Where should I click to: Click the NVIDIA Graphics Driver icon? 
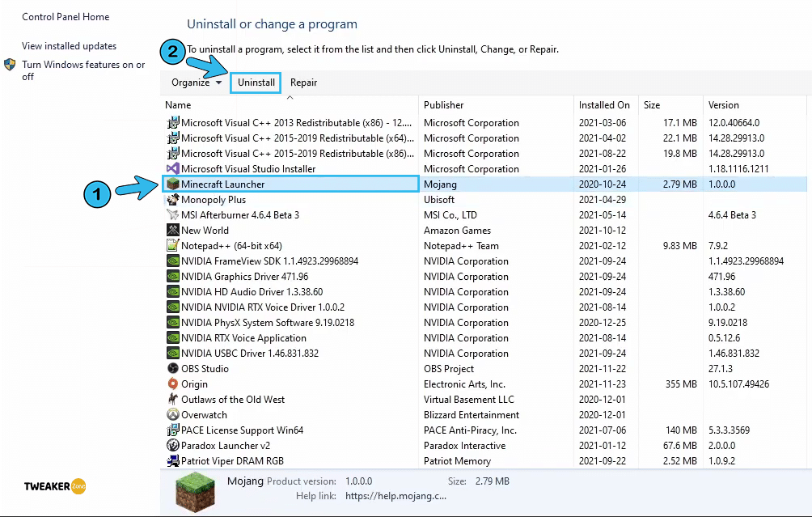point(173,276)
